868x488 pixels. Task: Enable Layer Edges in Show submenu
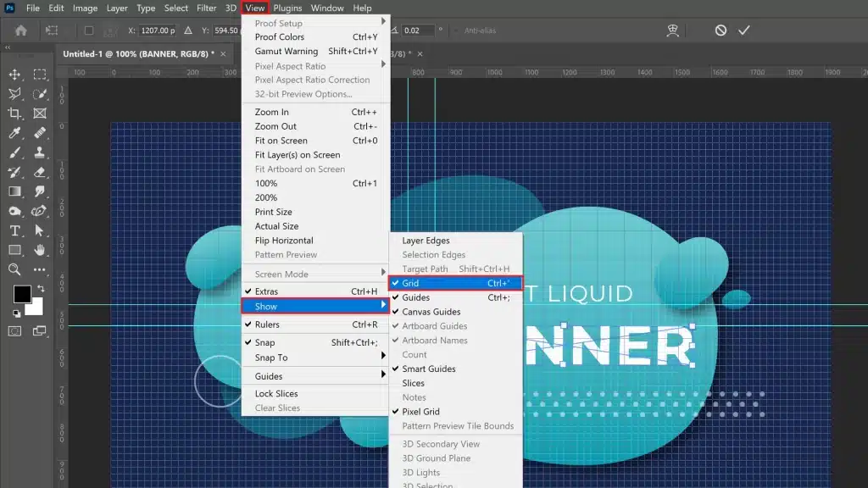pyautogui.click(x=455, y=241)
